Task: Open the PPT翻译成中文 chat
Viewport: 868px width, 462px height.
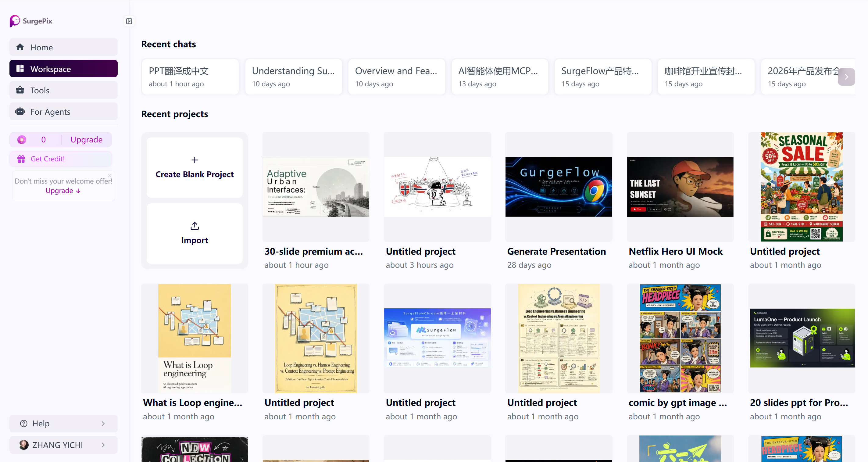Action: (x=190, y=77)
